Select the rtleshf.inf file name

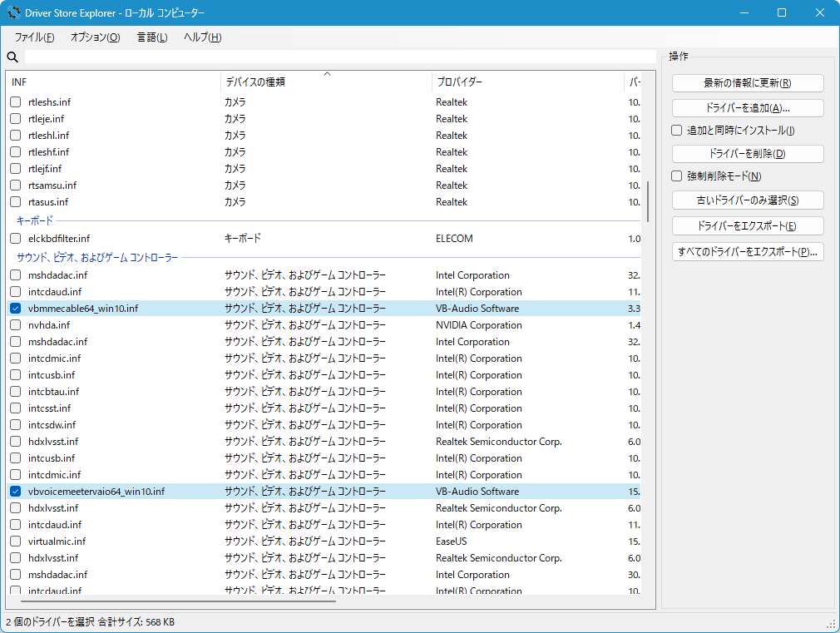(49, 151)
